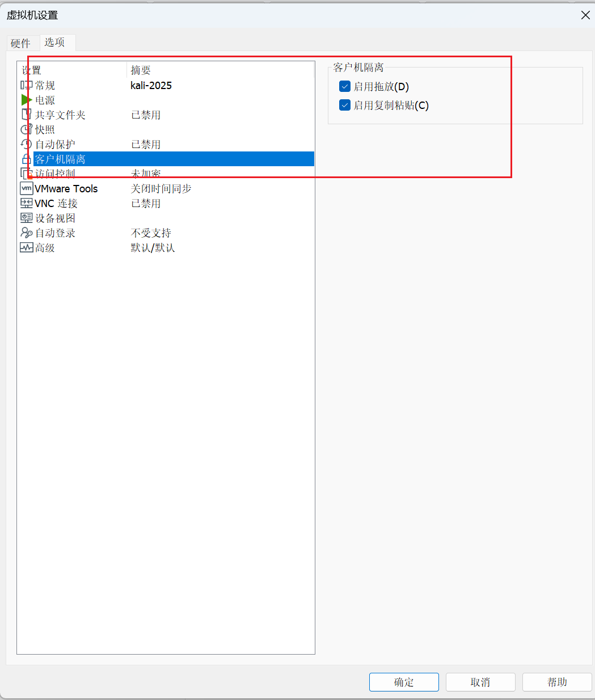Click the kali-2025 summary value

151,85
